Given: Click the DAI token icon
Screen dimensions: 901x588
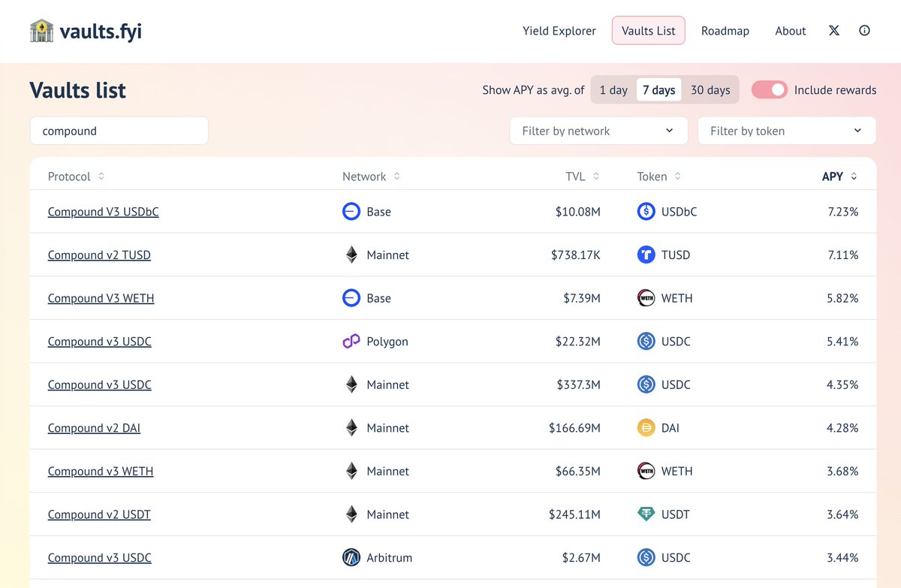Looking at the screenshot, I should [646, 427].
